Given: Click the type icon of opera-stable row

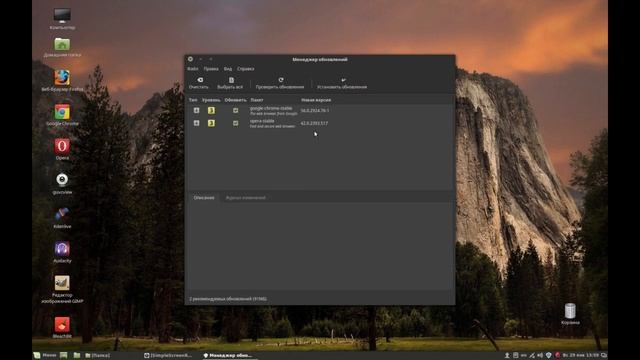Looking at the screenshot, I should click(197, 123).
